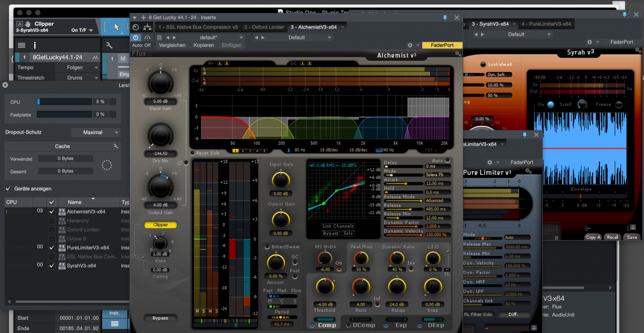This screenshot has height=333, width=644.
Task: Toggle the Comp section enable LED
Action: coord(312,325)
